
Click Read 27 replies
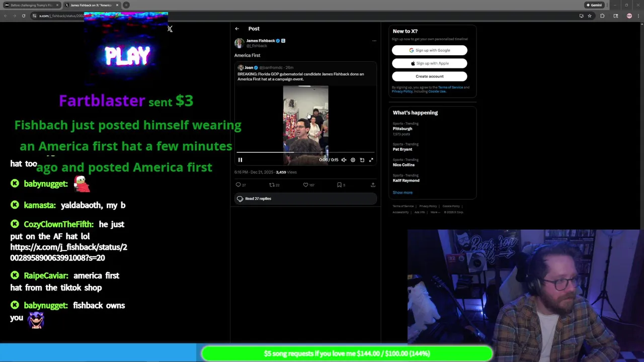pos(305,199)
